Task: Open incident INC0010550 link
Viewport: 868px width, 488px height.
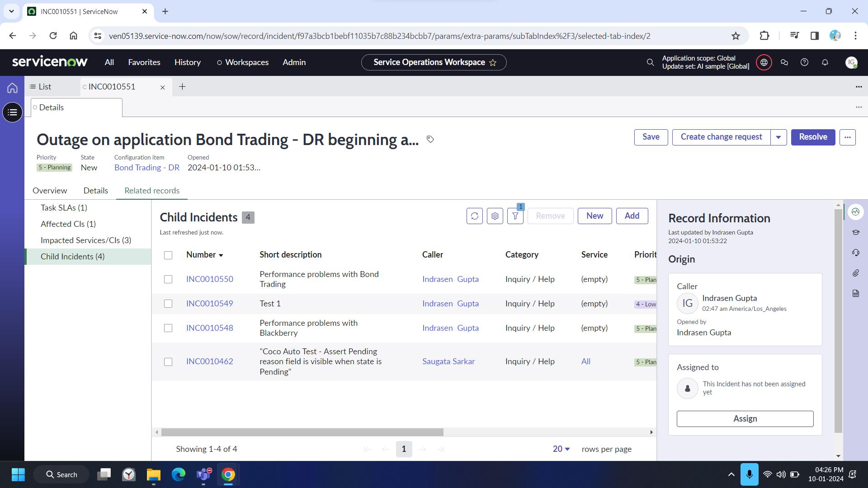Action: (210, 279)
